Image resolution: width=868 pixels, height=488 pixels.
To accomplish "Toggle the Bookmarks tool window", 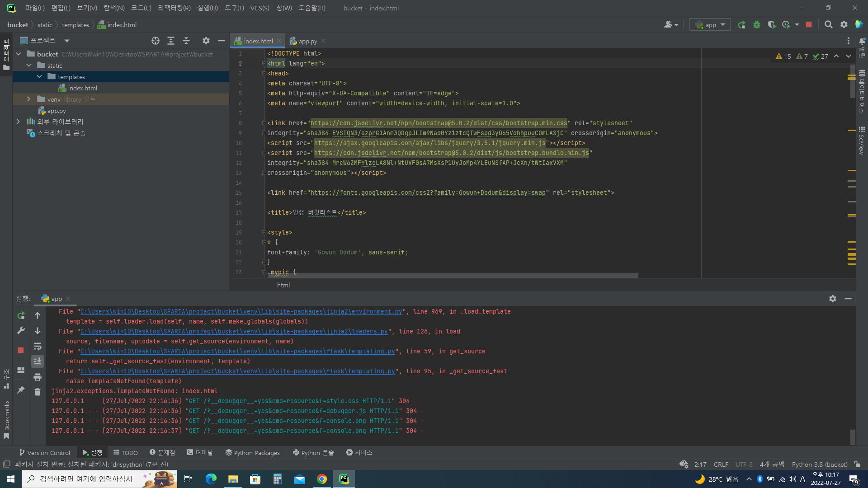I will 6,420.
